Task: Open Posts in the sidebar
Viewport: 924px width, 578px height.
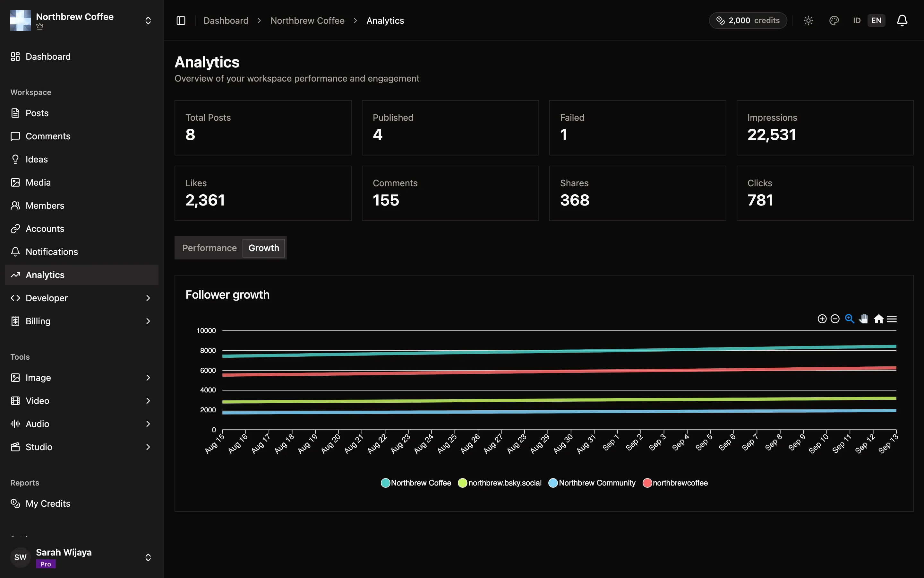Action: pos(82,113)
